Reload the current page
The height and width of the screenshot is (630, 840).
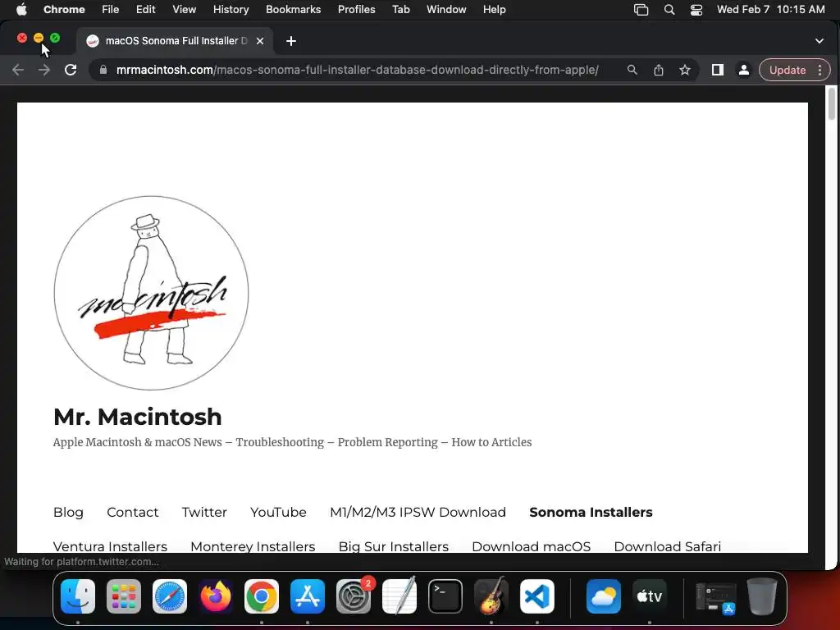point(71,71)
